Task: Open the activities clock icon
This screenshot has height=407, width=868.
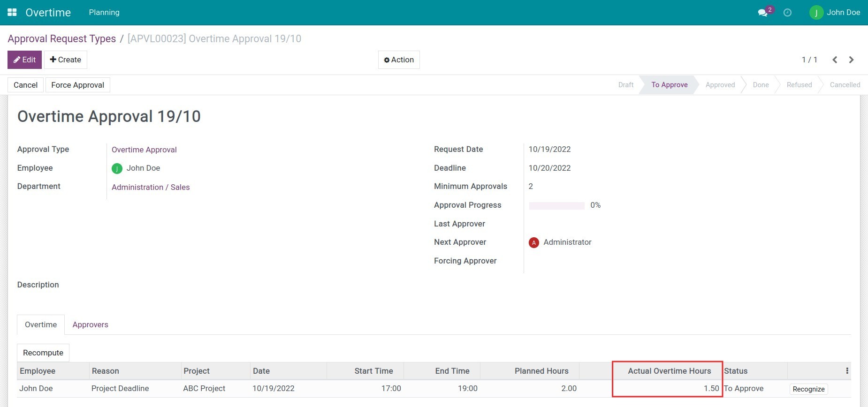Action: pyautogui.click(x=788, y=13)
